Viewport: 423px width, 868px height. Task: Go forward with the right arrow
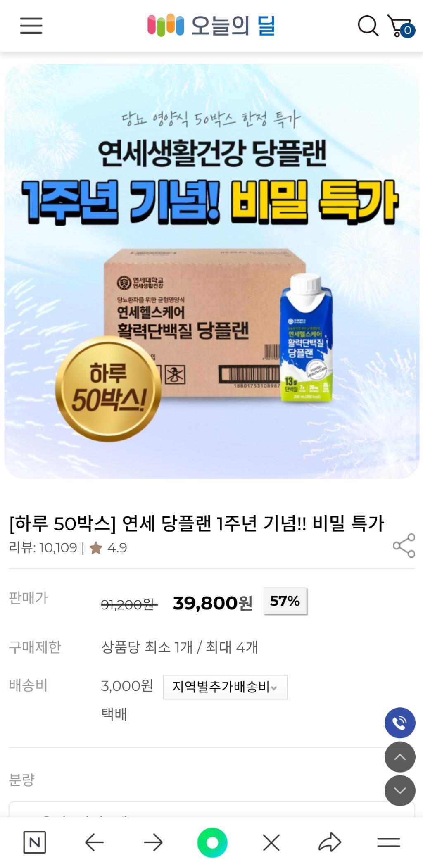click(x=153, y=842)
